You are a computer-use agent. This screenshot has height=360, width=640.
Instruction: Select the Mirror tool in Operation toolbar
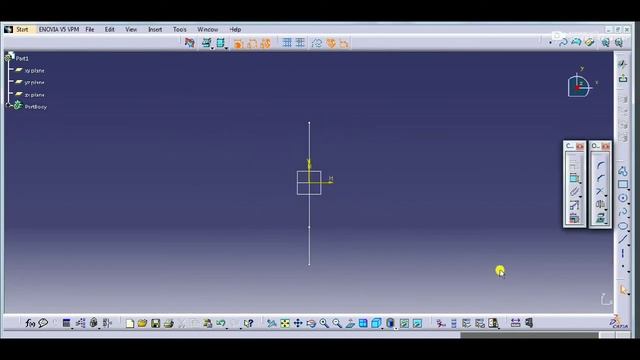point(599,204)
